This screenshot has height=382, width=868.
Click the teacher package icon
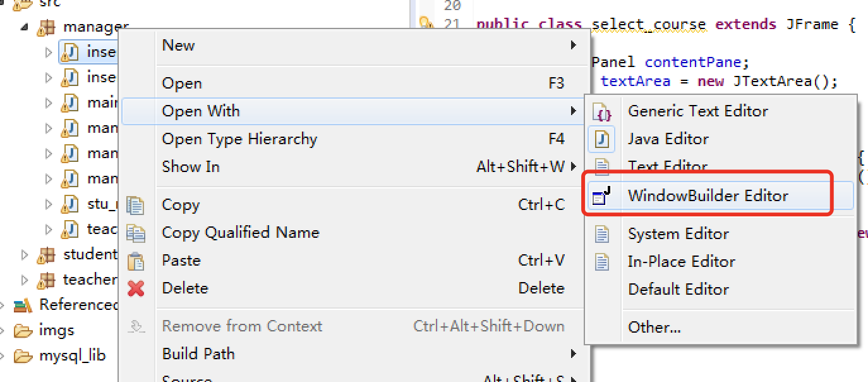[x=46, y=280]
